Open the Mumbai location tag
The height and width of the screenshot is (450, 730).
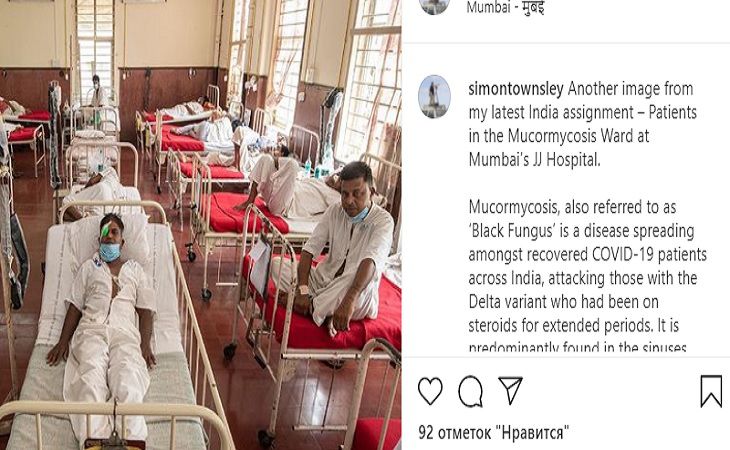point(506,7)
